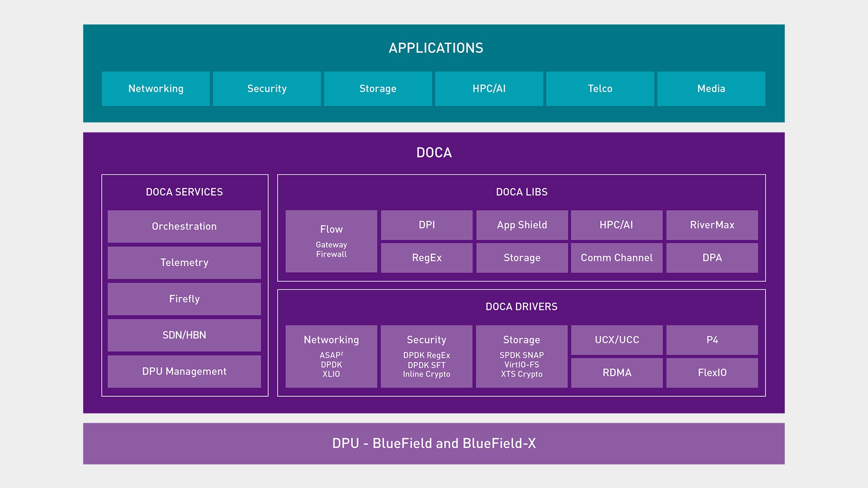Choose the Media application tile
The width and height of the screenshot is (868, 488).
pos(711,89)
